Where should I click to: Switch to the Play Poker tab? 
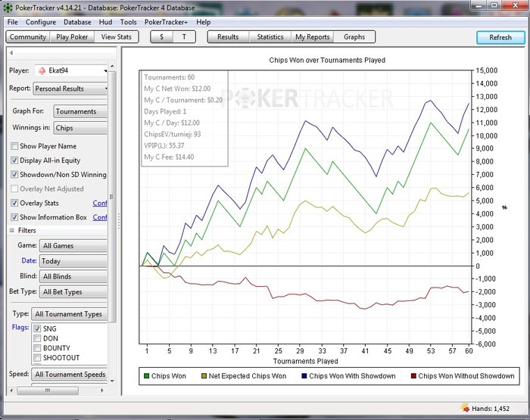click(x=72, y=37)
